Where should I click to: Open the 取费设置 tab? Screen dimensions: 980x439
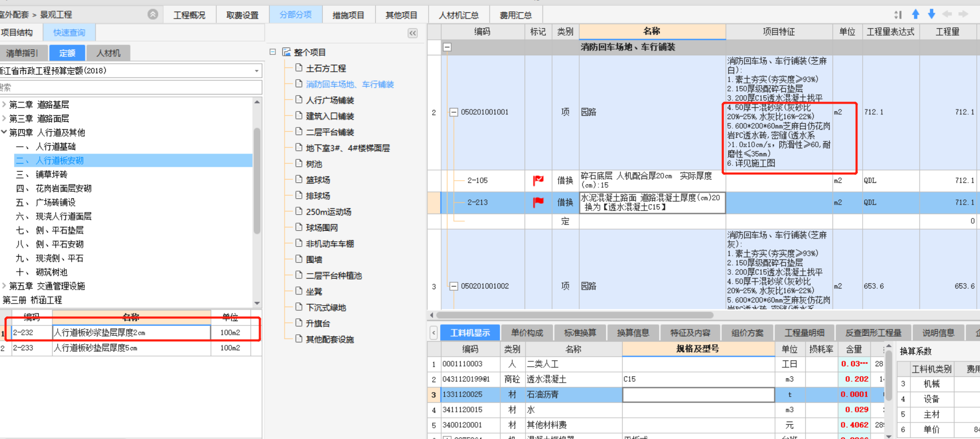pyautogui.click(x=243, y=15)
